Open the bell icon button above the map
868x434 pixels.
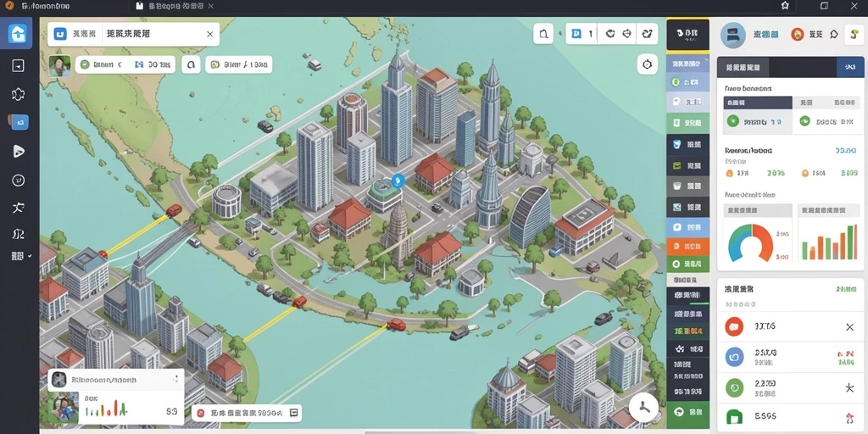(543, 34)
